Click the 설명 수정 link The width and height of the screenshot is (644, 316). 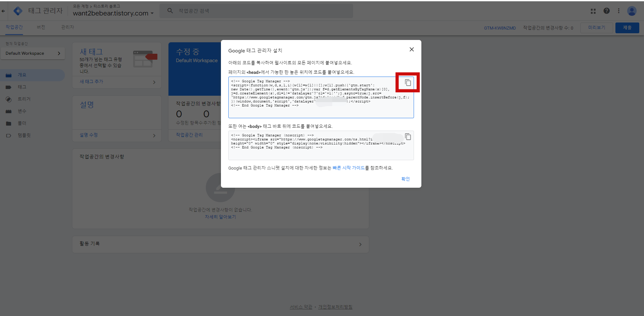[x=89, y=135]
